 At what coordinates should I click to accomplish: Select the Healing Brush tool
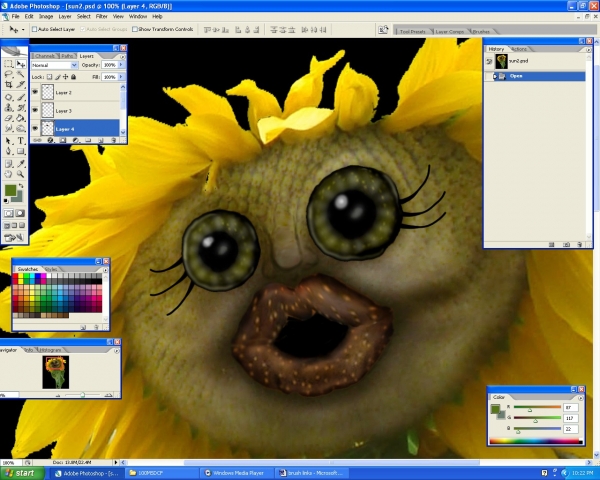(8, 98)
